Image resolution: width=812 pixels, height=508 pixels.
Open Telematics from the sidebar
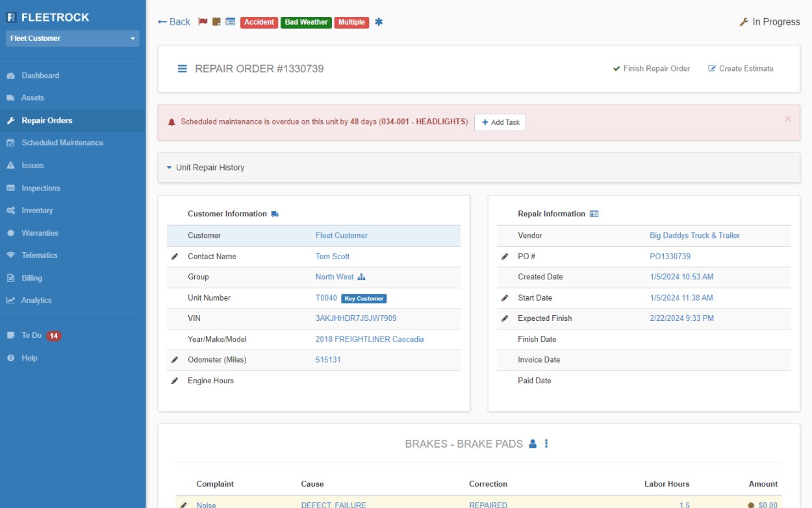click(39, 255)
